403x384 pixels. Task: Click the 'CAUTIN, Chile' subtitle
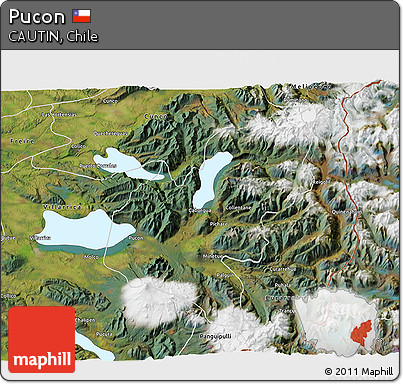coord(53,36)
